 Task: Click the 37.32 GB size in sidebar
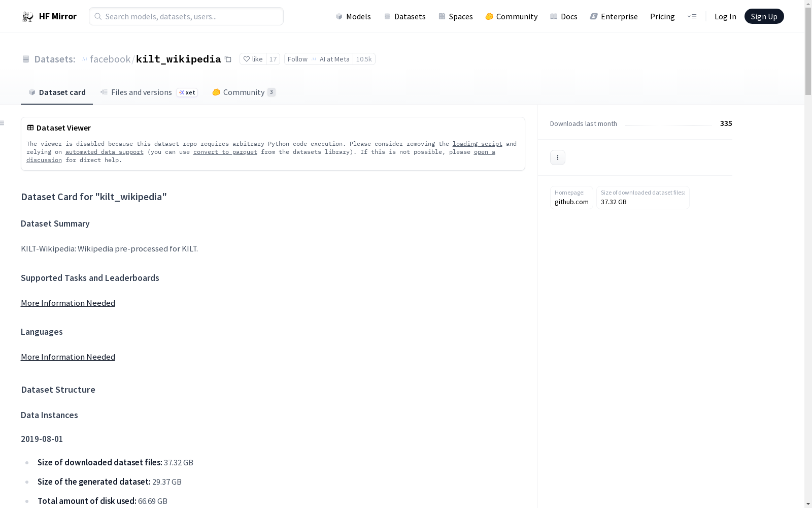point(614,202)
